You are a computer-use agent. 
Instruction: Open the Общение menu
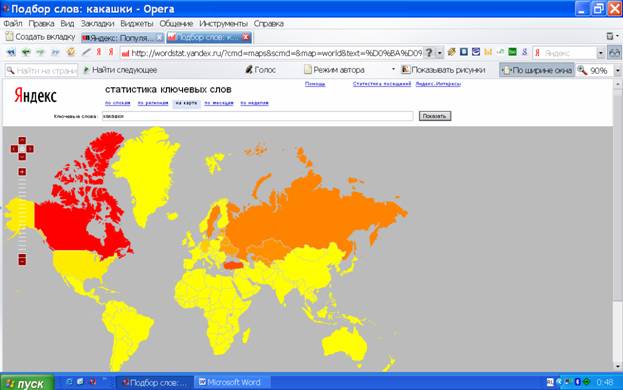tap(176, 23)
